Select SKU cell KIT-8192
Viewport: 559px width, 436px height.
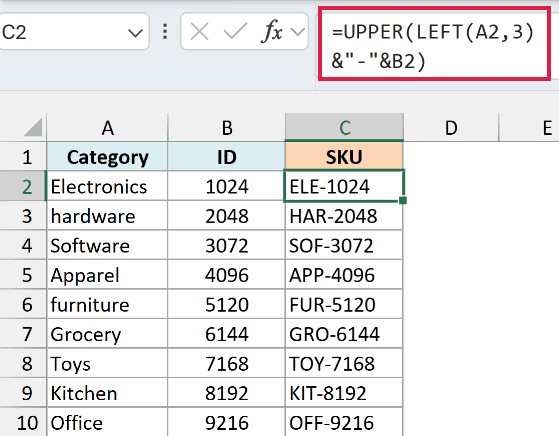point(344,393)
